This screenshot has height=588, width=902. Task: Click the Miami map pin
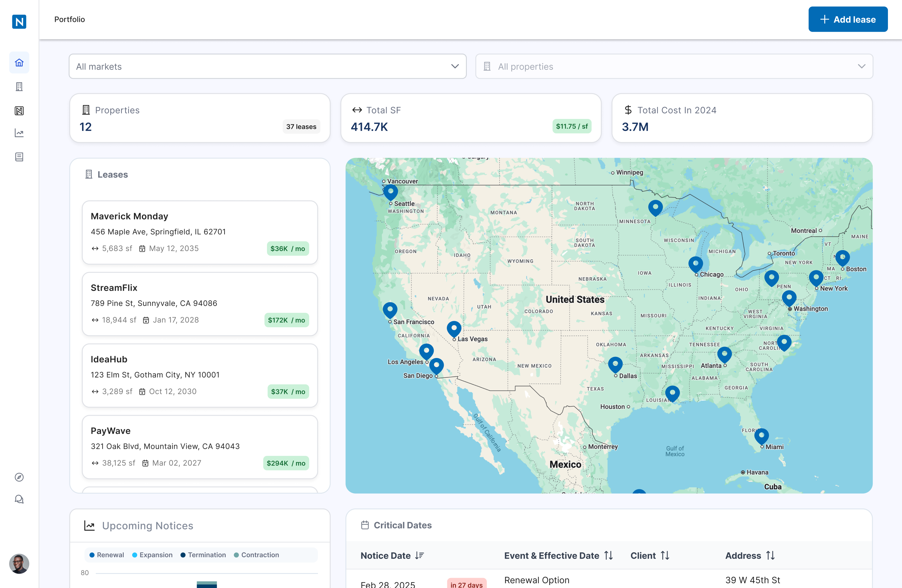click(761, 436)
